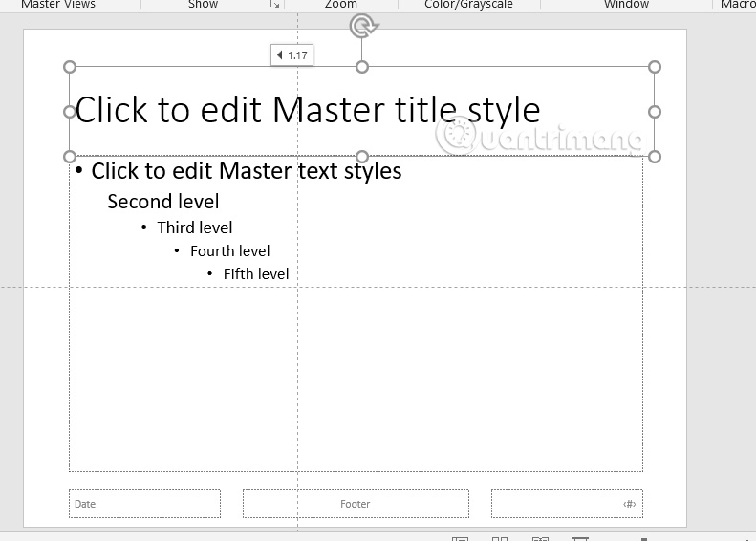
Task: Click the 'Window' ribbon group label
Action: point(626,5)
